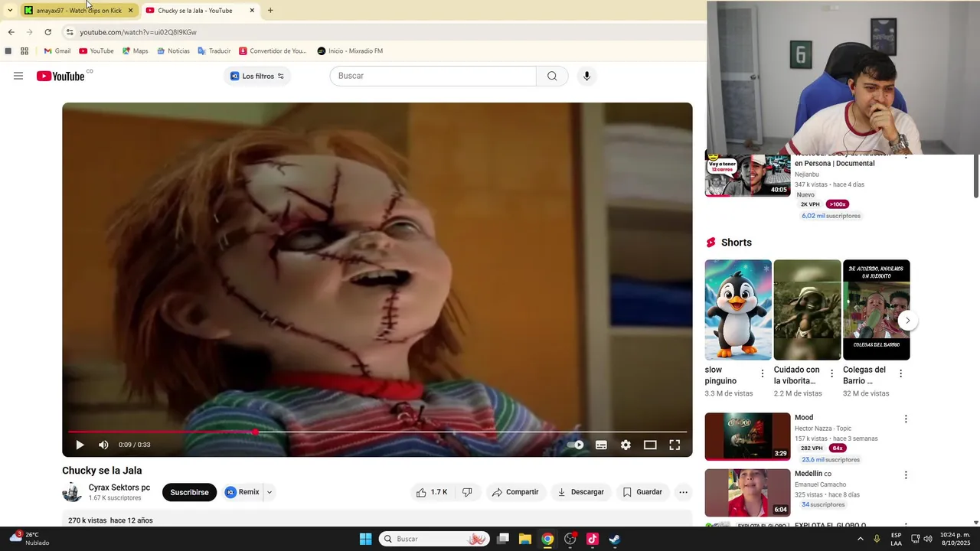Open Task View from taskbar
Image resolution: width=980 pixels, height=551 pixels.
coord(503,539)
